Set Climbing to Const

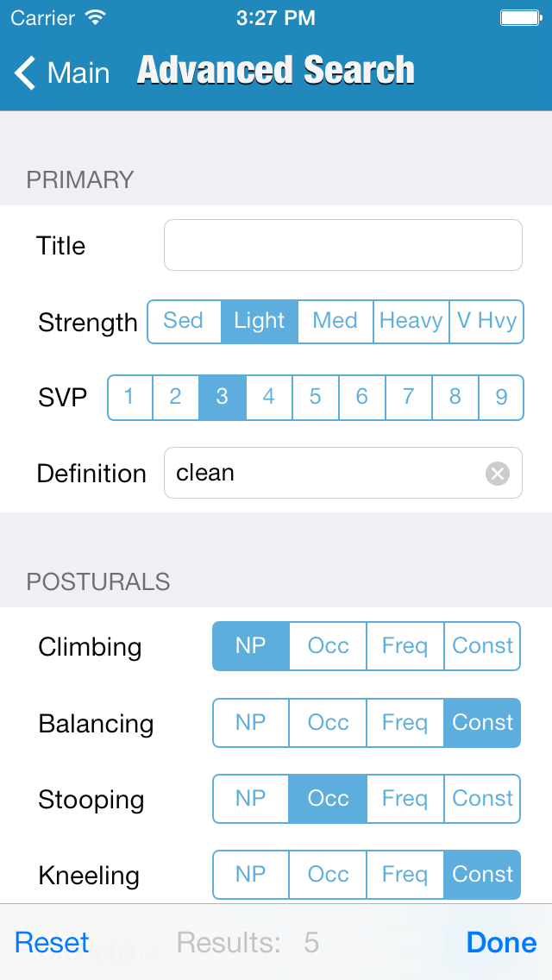coord(482,646)
